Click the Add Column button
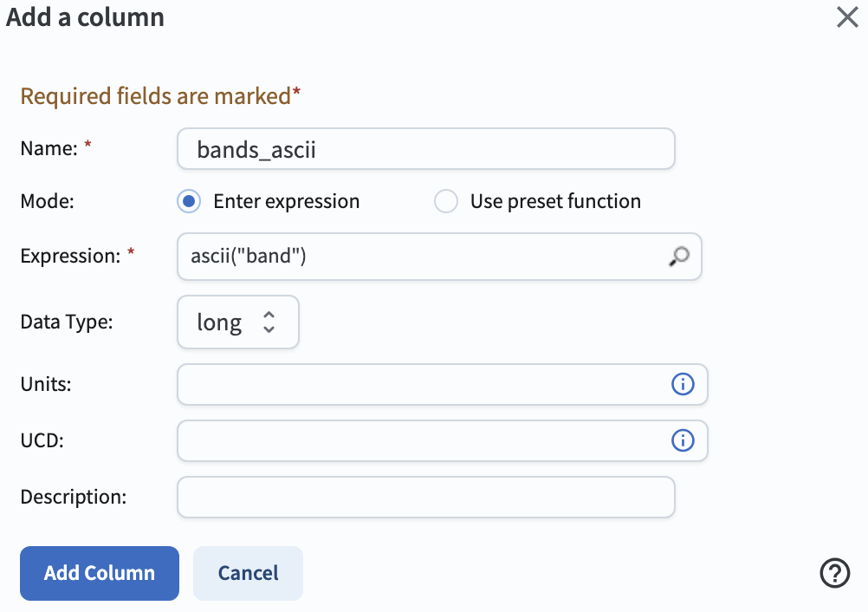 (x=99, y=573)
